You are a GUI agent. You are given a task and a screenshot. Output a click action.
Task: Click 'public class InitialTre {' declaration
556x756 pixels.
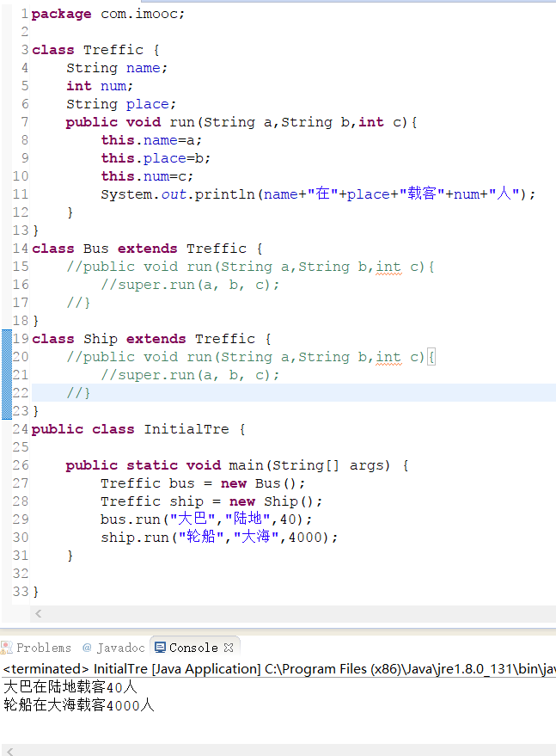click(138, 429)
